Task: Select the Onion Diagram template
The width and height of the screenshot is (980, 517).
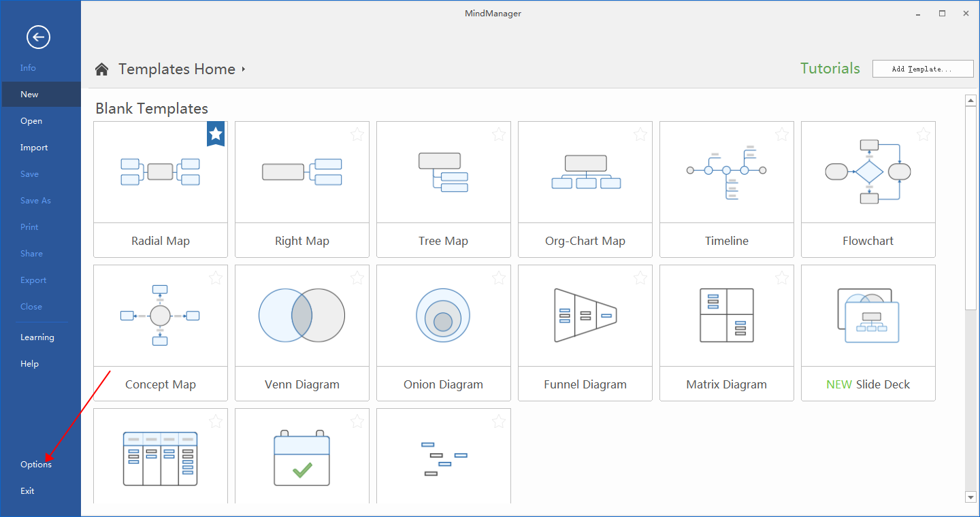Action: (x=443, y=315)
